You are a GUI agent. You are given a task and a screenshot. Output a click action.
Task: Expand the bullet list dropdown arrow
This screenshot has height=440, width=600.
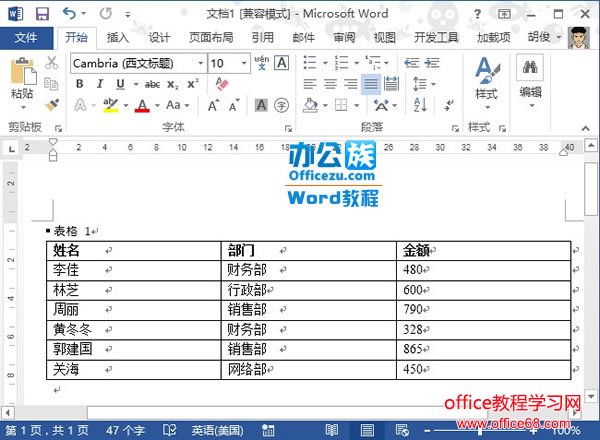325,63
